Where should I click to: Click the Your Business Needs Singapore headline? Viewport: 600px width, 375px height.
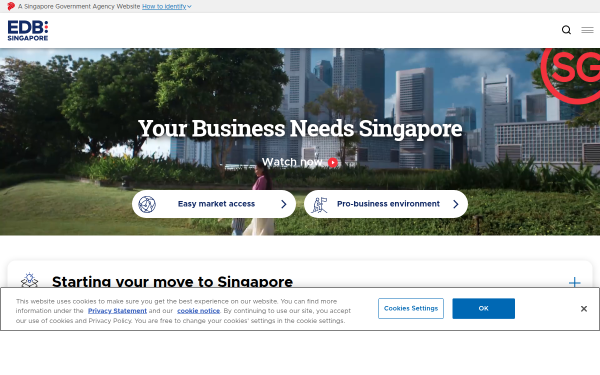pyautogui.click(x=300, y=129)
